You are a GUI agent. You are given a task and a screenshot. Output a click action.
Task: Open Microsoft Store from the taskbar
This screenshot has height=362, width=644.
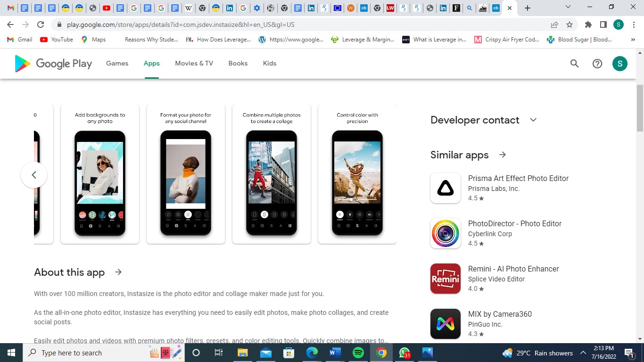[x=289, y=353]
